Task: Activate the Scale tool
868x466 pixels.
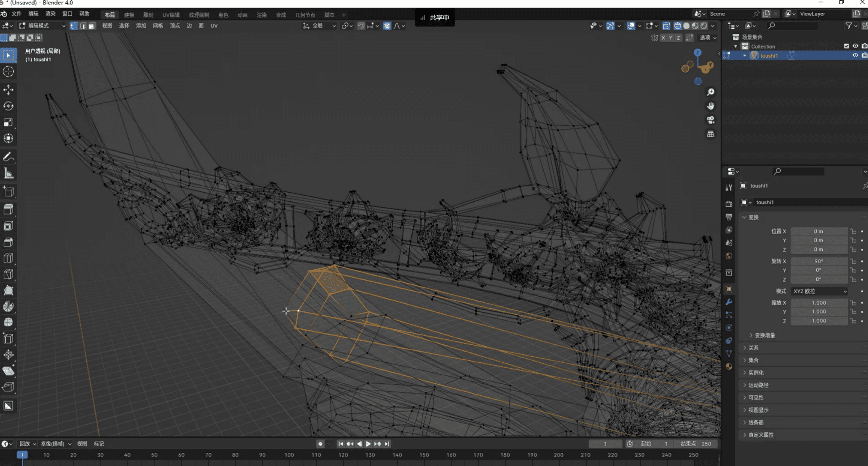Action: [x=8, y=122]
